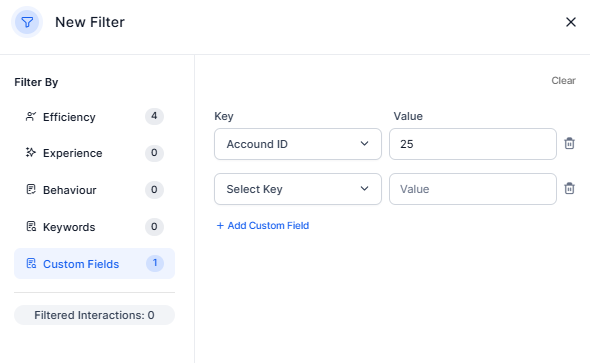Open the Experience filter section
The width and height of the screenshot is (590, 363).
point(94,153)
